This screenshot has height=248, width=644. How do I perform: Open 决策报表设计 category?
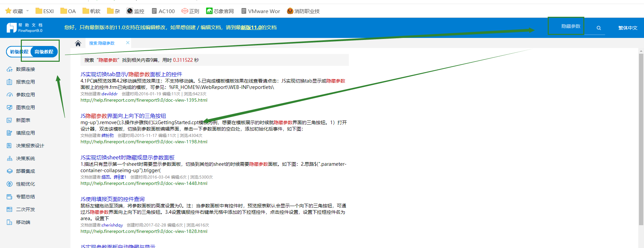click(30, 146)
